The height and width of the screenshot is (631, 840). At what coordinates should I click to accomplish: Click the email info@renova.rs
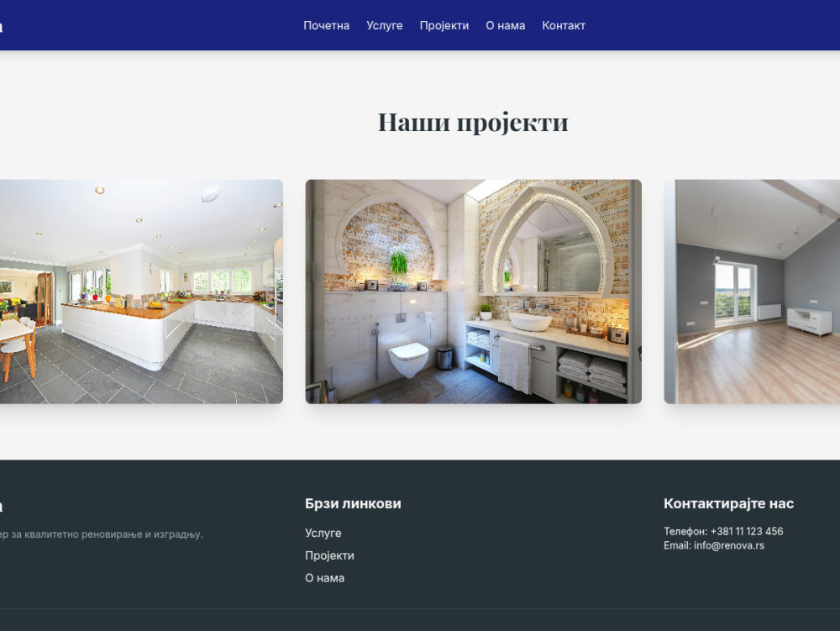pos(729,545)
